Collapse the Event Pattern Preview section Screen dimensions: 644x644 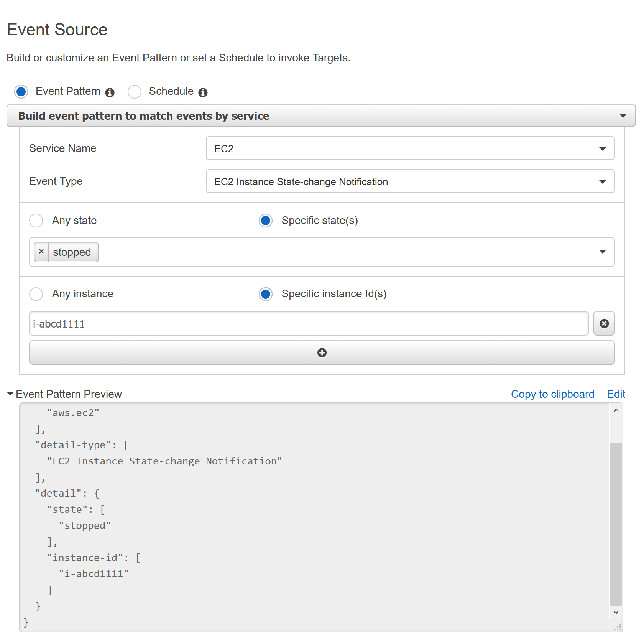tap(10, 394)
